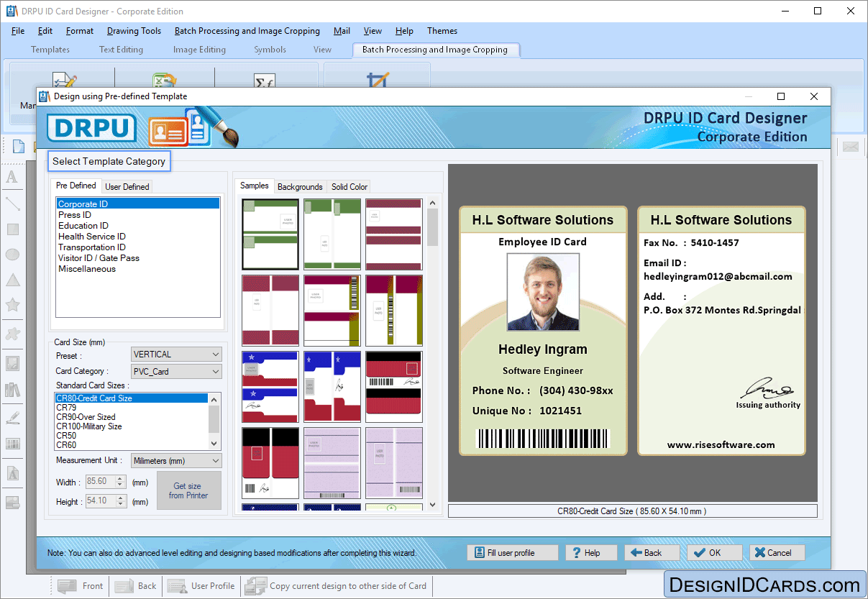The height and width of the screenshot is (599, 868).
Task: Click the Excel sheet icon in the ribbon
Action: tap(164, 79)
